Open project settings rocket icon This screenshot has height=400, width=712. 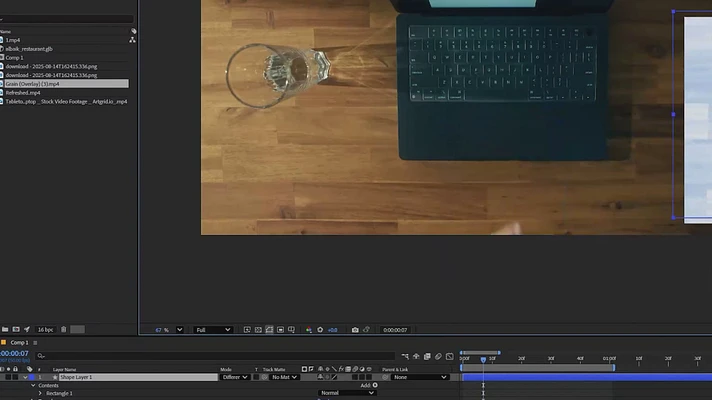click(27, 330)
